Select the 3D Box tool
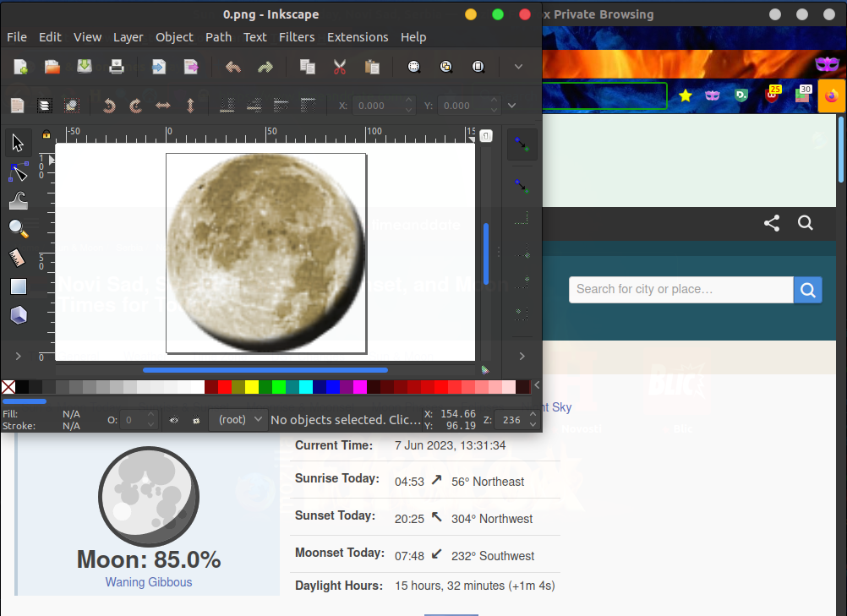The width and height of the screenshot is (847, 616). [x=19, y=314]
